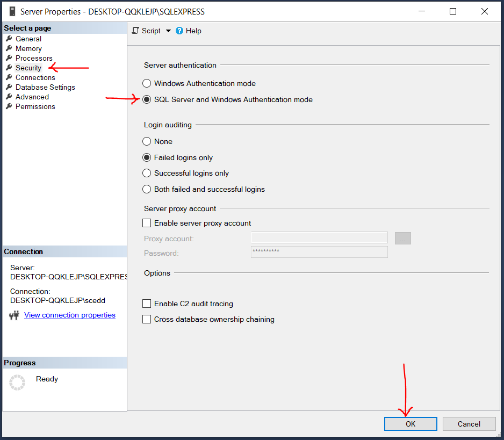The image size is (504, 440).
Task: Click the wrench icon beside General
Action: [9, 39]
